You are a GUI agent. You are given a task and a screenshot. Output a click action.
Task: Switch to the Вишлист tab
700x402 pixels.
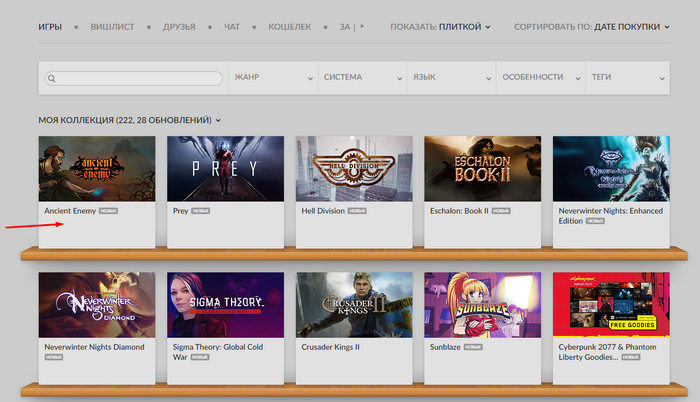point(112,27)
